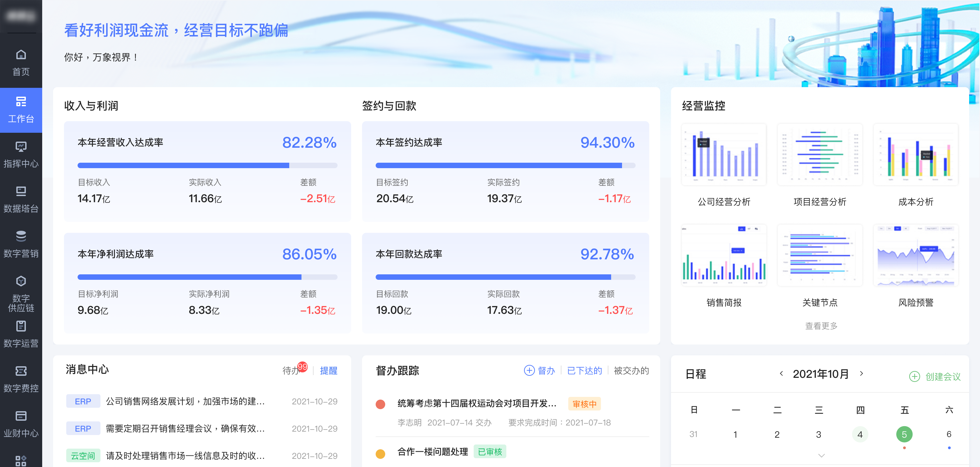Open task 合作一楼问题处理
This screenshot has height=467, width=980.
click(x=432, y=452)
